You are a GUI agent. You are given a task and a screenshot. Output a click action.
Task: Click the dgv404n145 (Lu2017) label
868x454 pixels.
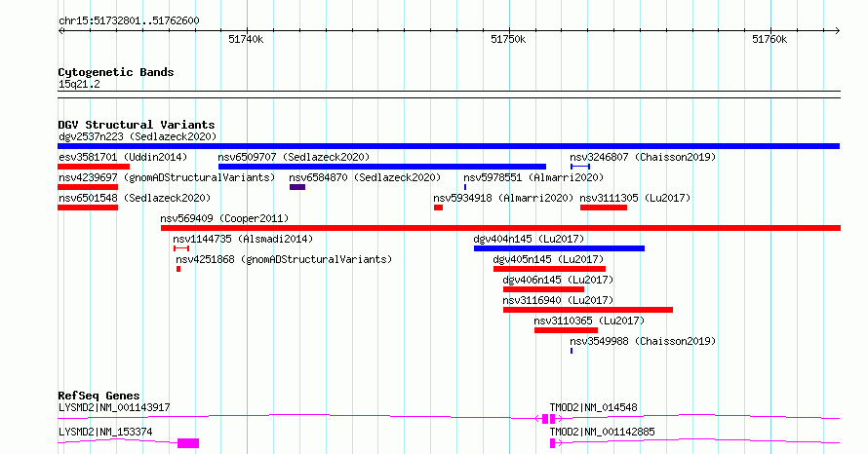[x=529, y=239]
